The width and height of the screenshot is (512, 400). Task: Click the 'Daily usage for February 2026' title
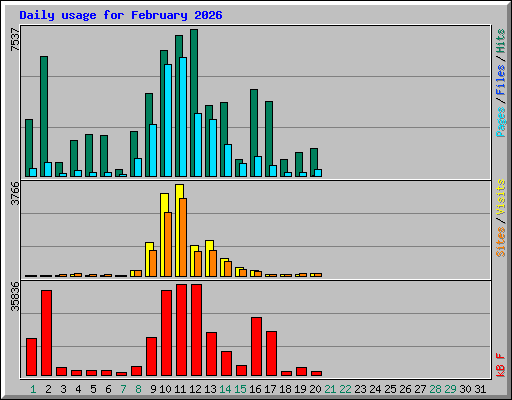pos(121,15)
